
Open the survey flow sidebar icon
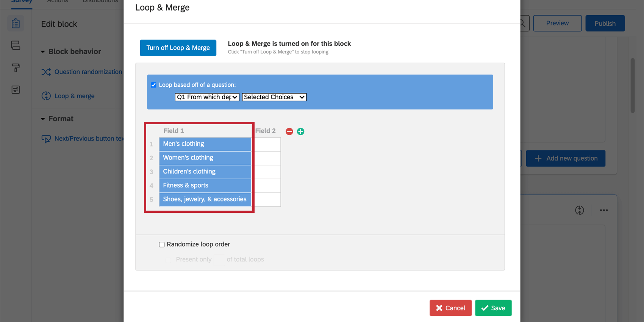(x=16, y=45)
